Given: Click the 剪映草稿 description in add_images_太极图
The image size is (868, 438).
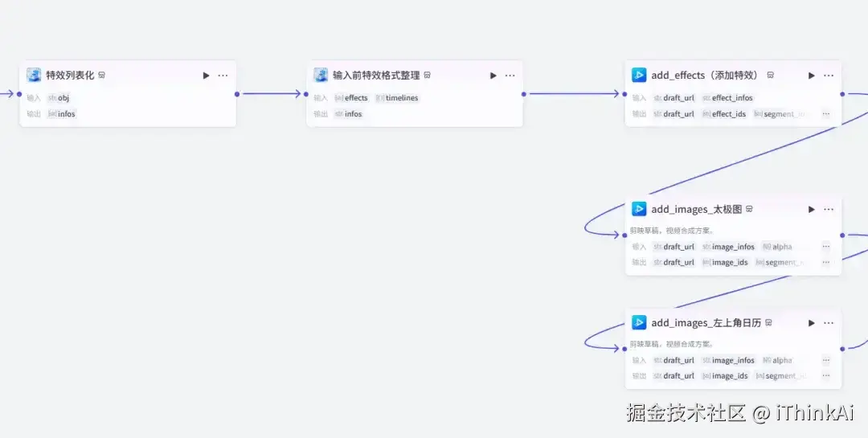Looking at the screenshot, I should coord(672,231).
